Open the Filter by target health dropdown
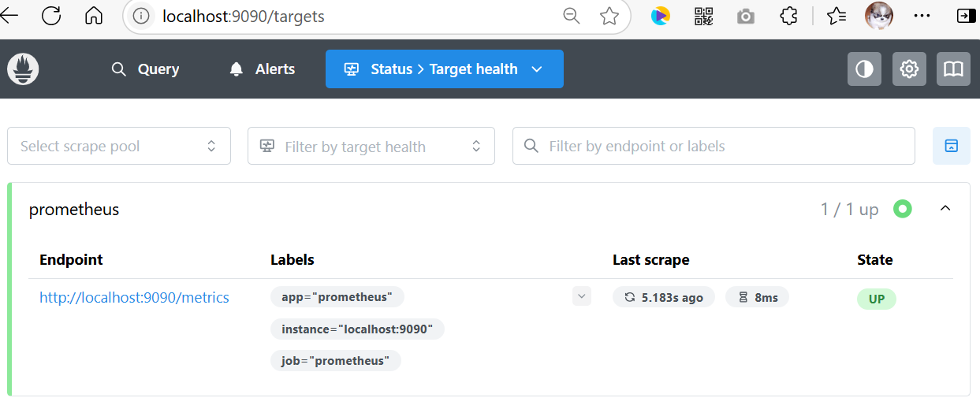Viewport: 980px width, 409px height. (371, 146)
